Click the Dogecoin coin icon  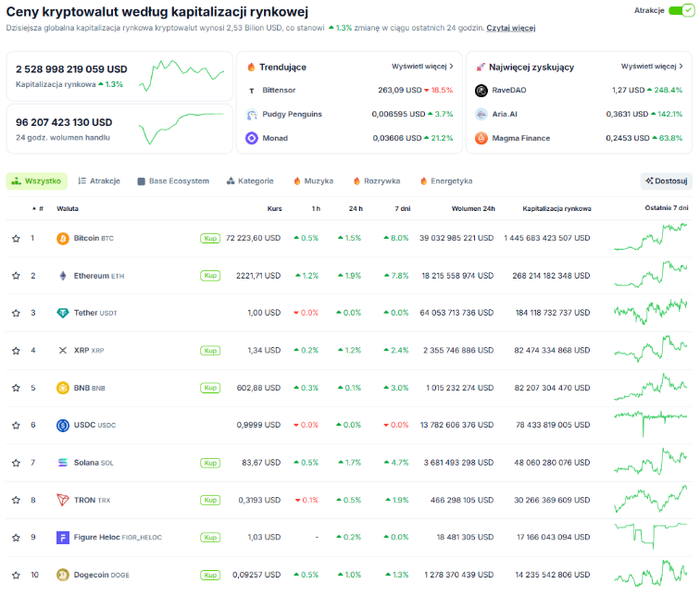[63, 575]
